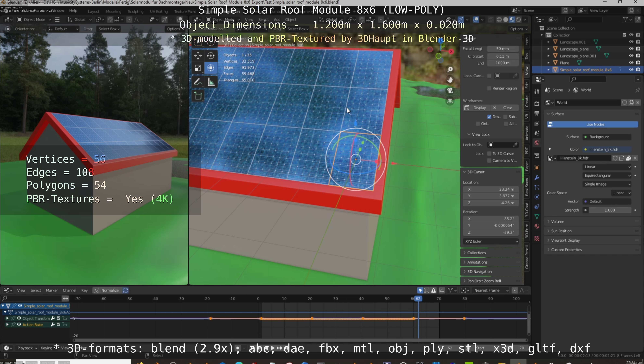Expand the Object Transform channel group
This screenshot has width=644, height=364.
(x=7, y=318)
